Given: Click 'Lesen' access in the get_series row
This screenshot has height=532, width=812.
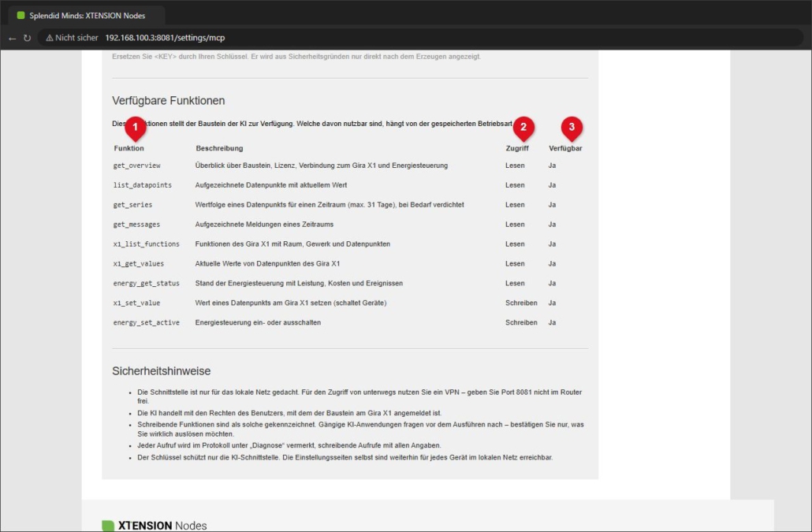Looking at the screenshot, I should tap(515, 205).
